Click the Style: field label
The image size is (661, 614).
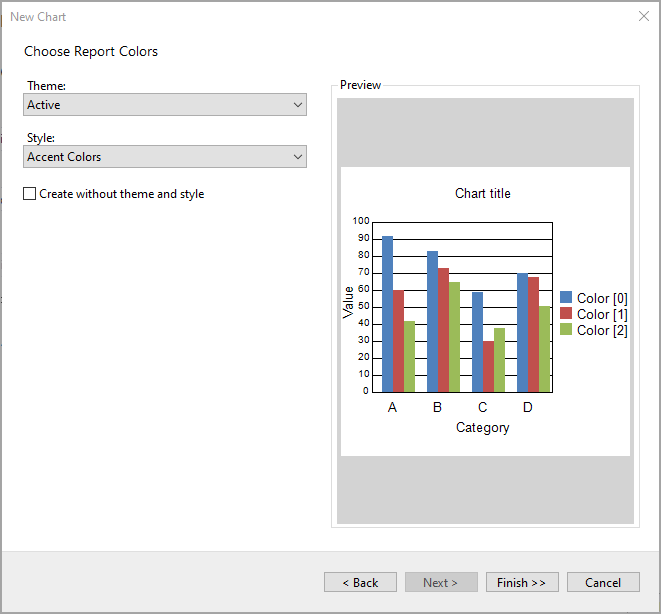[41, 138]
